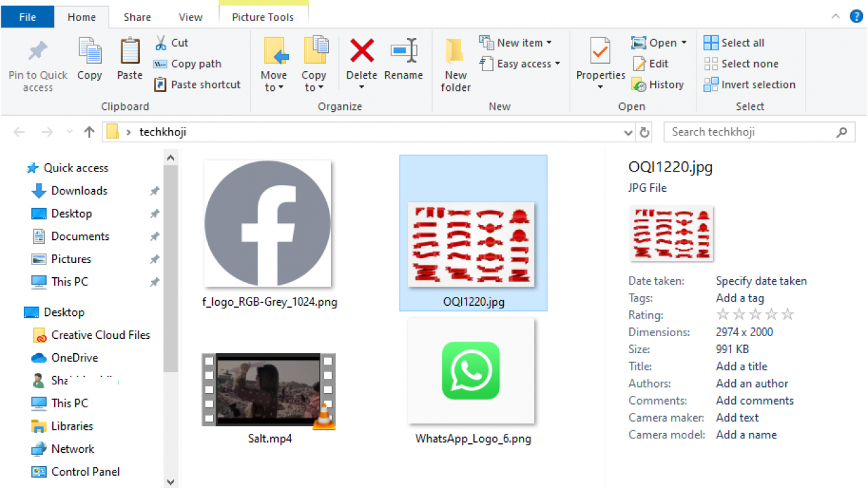The height and width of the screenshot is (488, 868).
Task: Open Network in navigation pane
Action: tap(73, 449)
